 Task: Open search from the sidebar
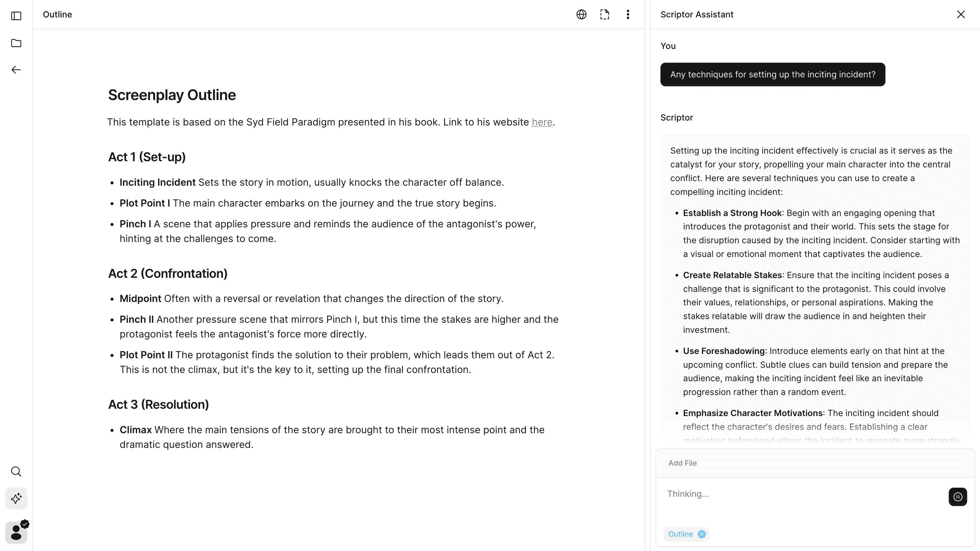tap(16, 471)
